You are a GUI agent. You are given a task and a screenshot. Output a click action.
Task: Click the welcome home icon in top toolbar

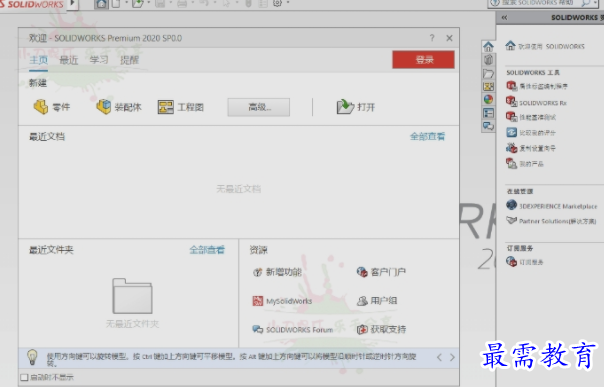101,4
